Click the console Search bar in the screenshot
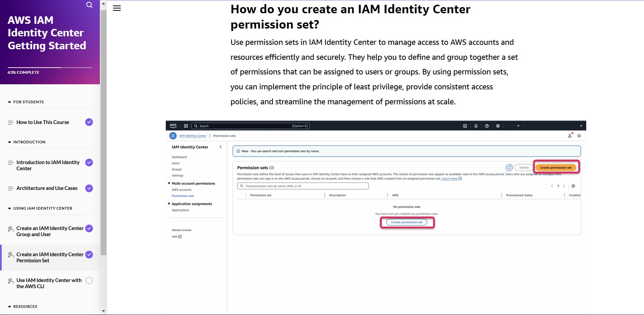 click(251, 126)
